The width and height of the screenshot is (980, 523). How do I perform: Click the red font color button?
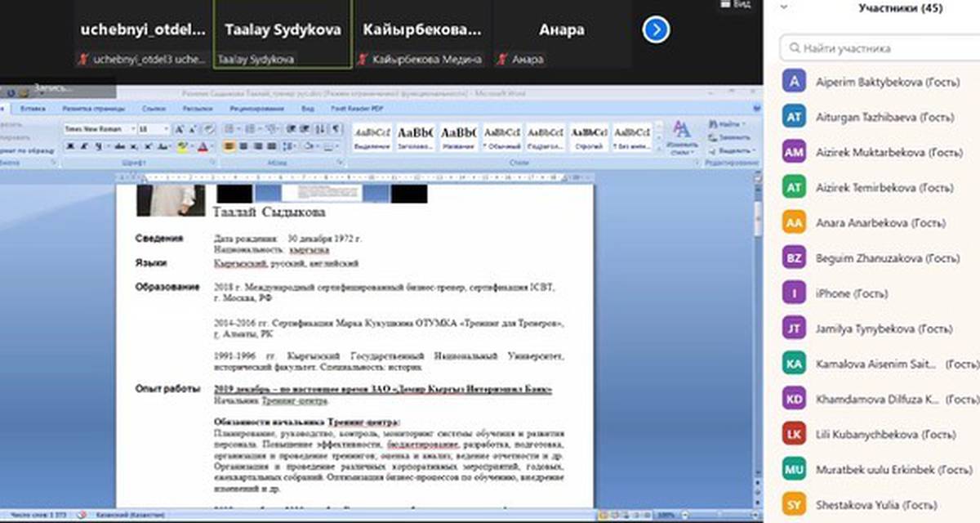coord(202,146)
